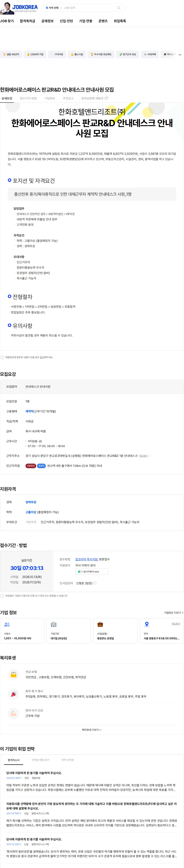Switch to the 인적성·면접 후기 tab
The image size is (184, 868).
point(40,760)
